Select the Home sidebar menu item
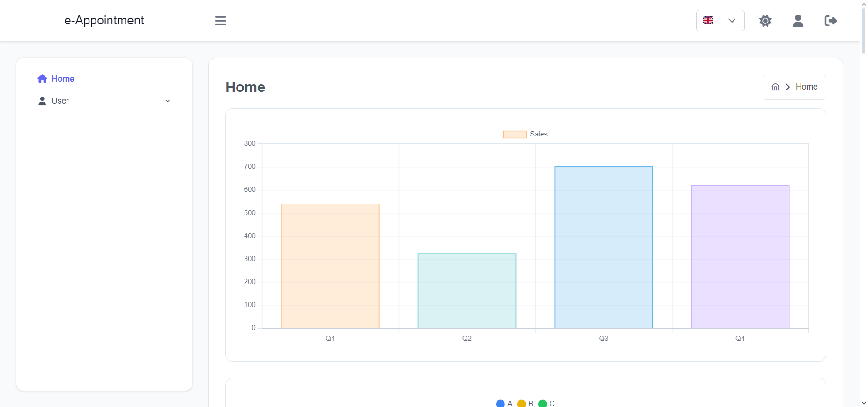The image size is (868, 407). (104, 79)
